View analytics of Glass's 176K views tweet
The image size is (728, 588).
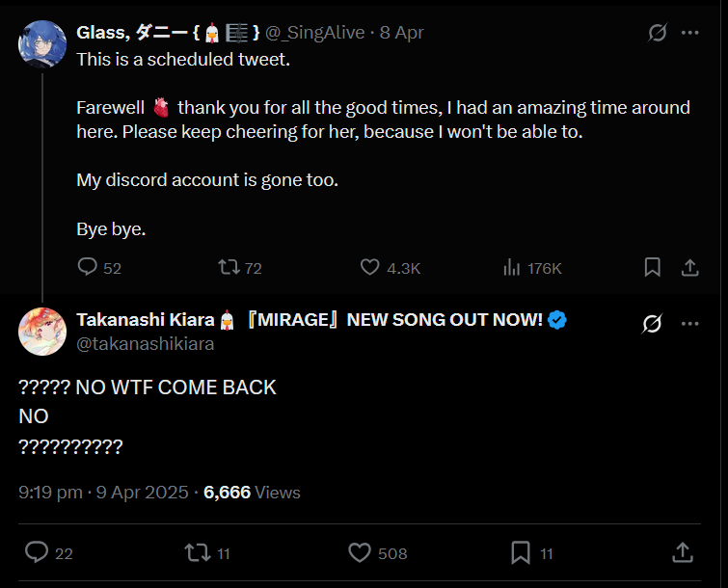[512, 267]
